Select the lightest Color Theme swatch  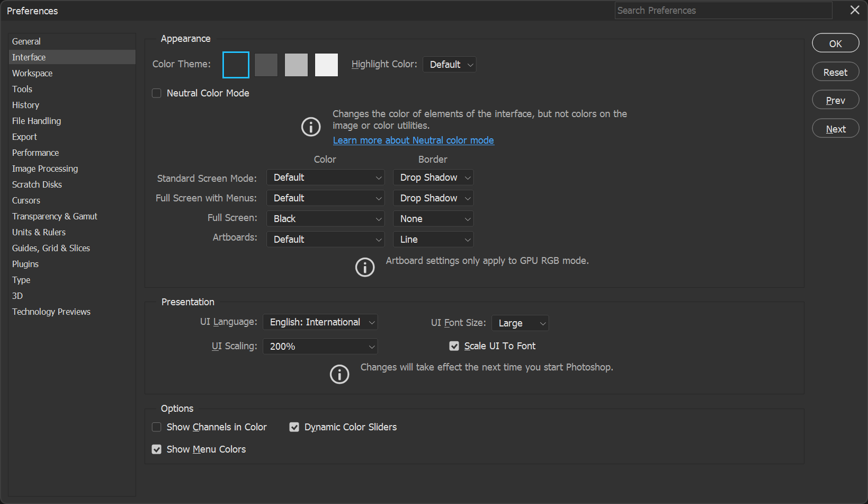tap(326, 65)
